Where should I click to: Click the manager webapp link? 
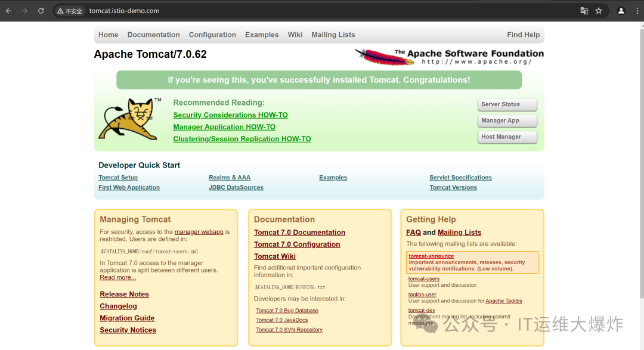tap(199, 232)
